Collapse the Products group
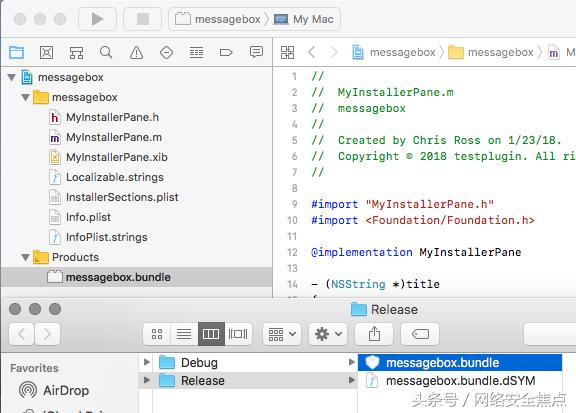 point(25,257)
